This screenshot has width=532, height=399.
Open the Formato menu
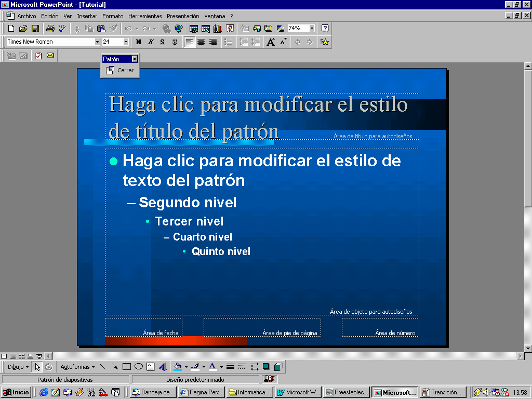pyautogui.click(x=113, y=16)
